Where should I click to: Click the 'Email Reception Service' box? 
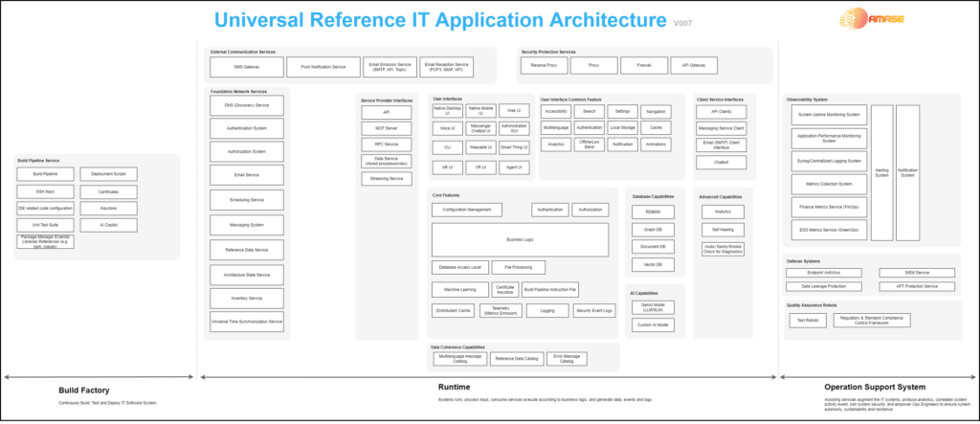(x=446, y=67)
